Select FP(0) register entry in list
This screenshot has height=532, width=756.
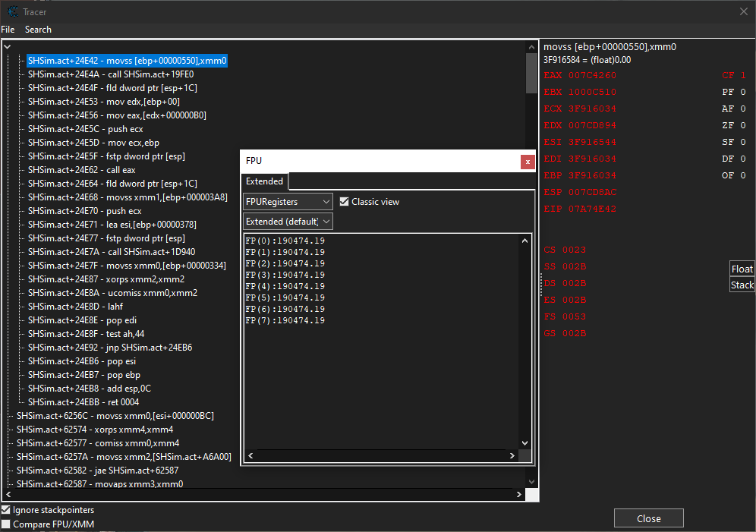[285, 241]
